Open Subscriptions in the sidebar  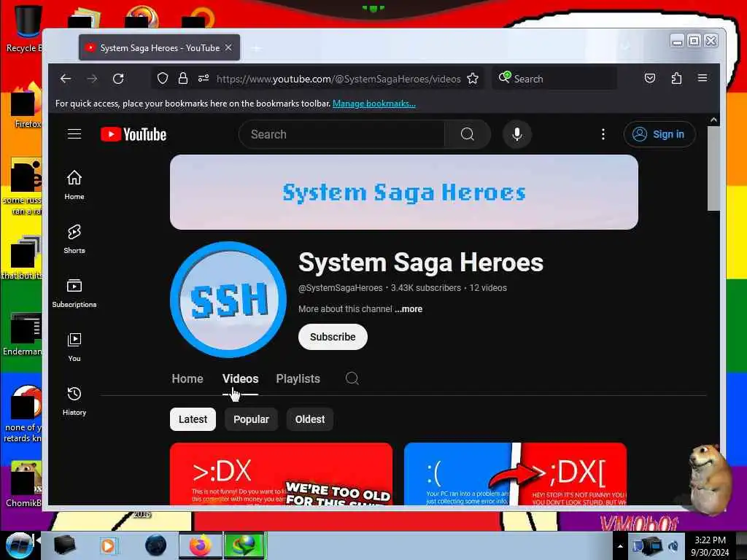pos(74,293)
